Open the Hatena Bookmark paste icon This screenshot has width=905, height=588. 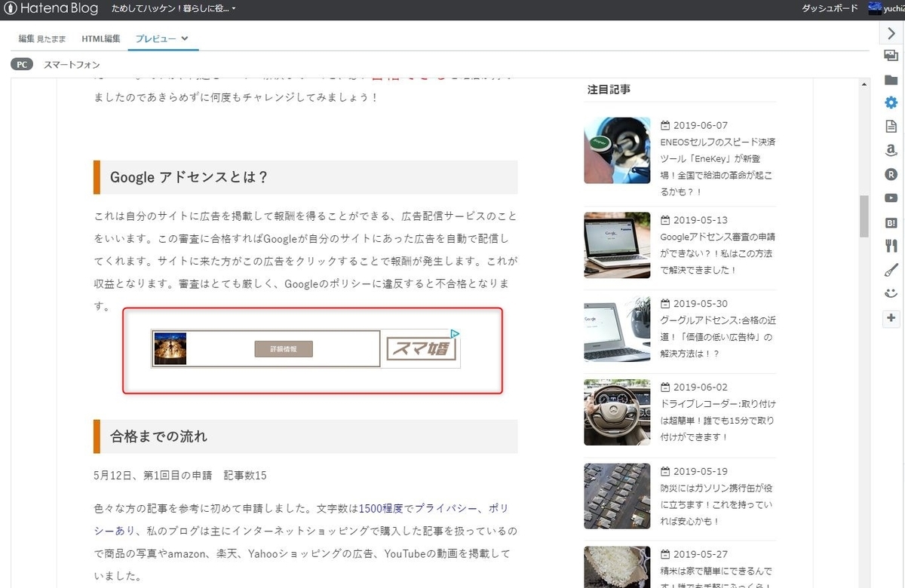click(x=891, y=222)
